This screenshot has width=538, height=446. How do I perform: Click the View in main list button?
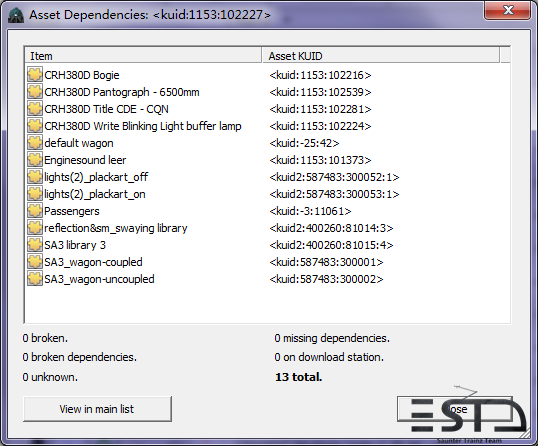(97, 409)
